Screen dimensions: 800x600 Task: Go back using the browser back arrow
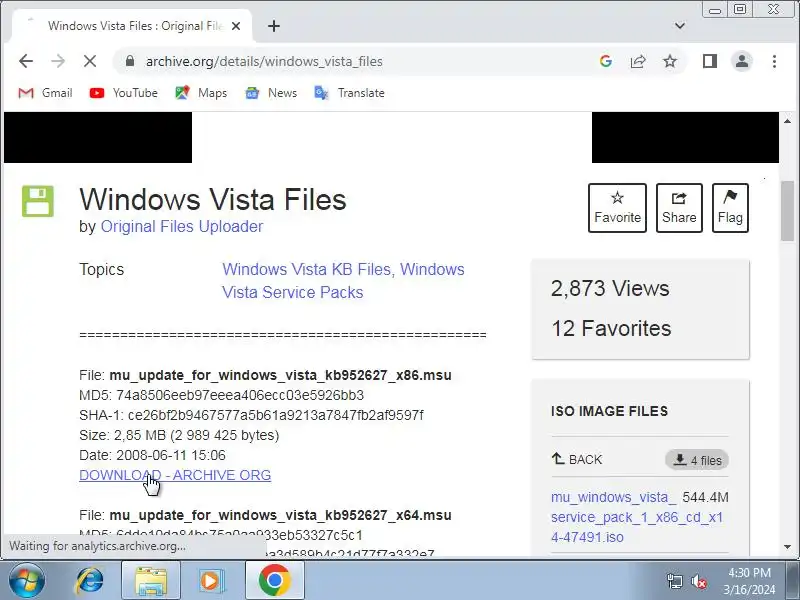coord(26,61)
